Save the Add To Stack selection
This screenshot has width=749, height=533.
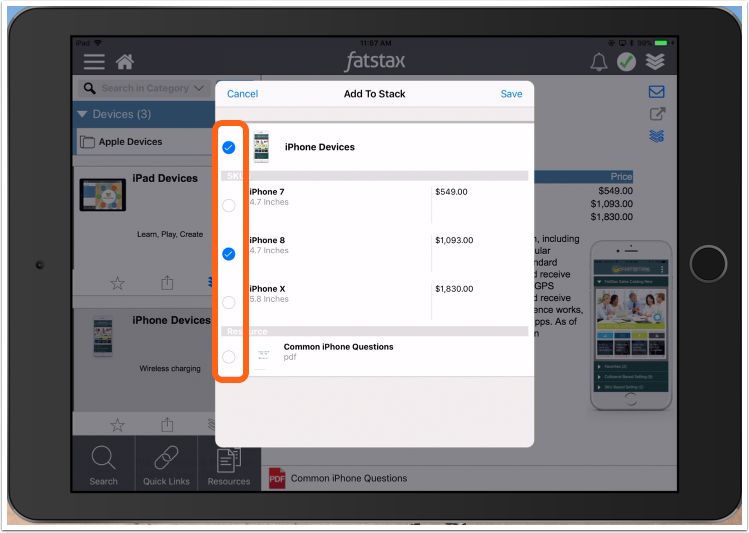[x=511, y=94]
